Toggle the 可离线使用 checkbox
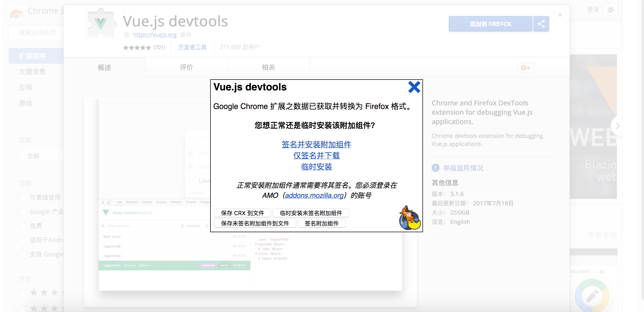This screenshot has height=312, width=644. point(23,198)
